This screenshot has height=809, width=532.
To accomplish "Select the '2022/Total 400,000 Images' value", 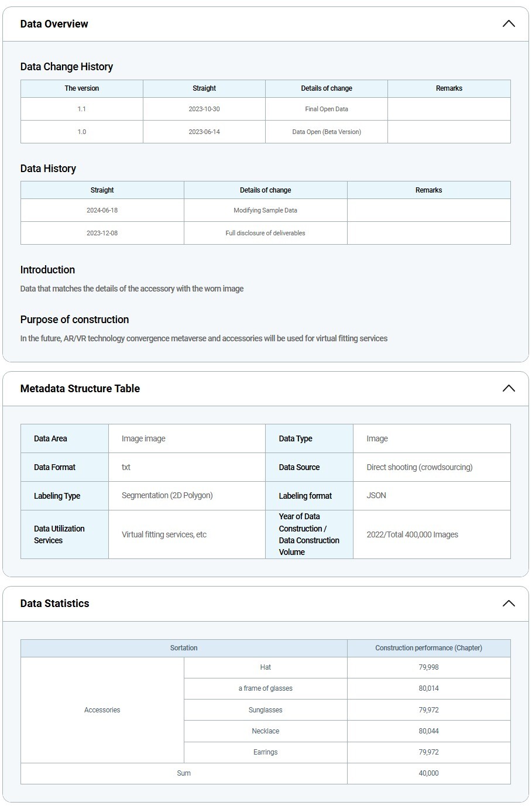I will (412, 534).
